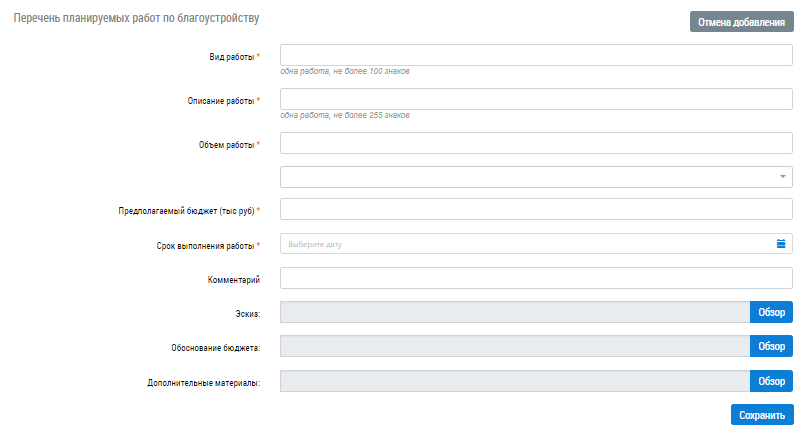Open the calendar icon in the date field
Viewport: 802px width, 432px height.
[x=782, y=244]
